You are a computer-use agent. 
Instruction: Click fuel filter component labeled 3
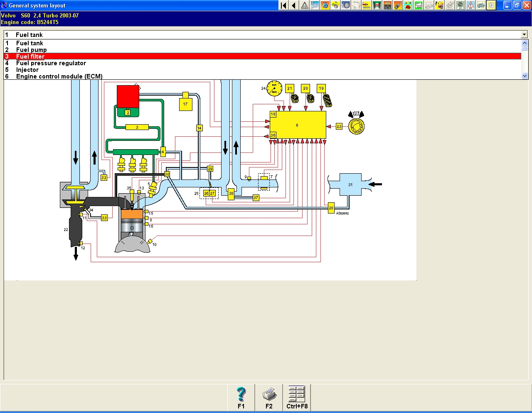(137, 127)
